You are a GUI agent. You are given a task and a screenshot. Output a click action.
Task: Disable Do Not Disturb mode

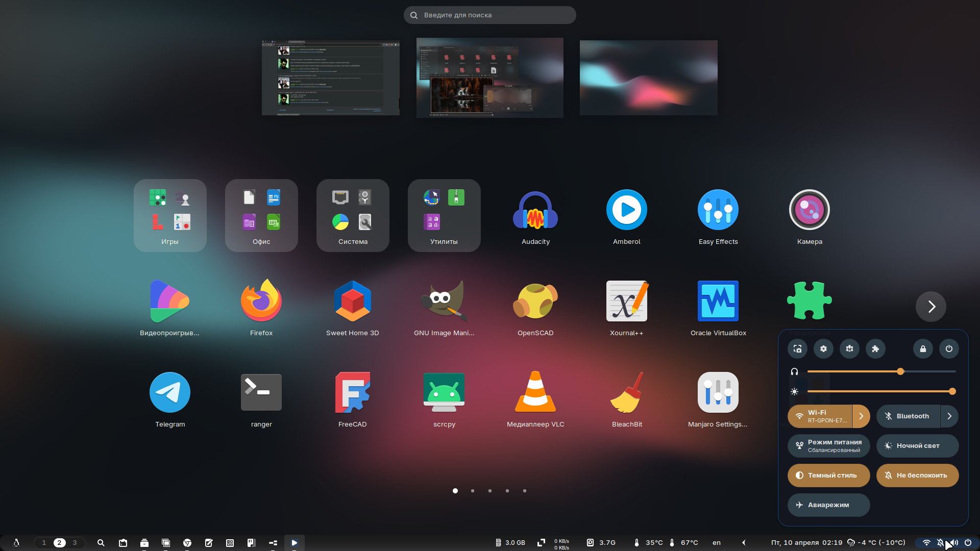(917, 475)
